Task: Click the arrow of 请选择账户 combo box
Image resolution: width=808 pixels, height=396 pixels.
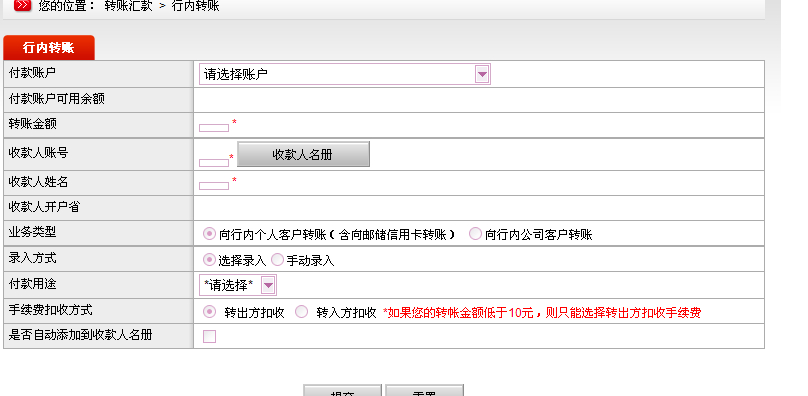Action: [x=482, y=74]
